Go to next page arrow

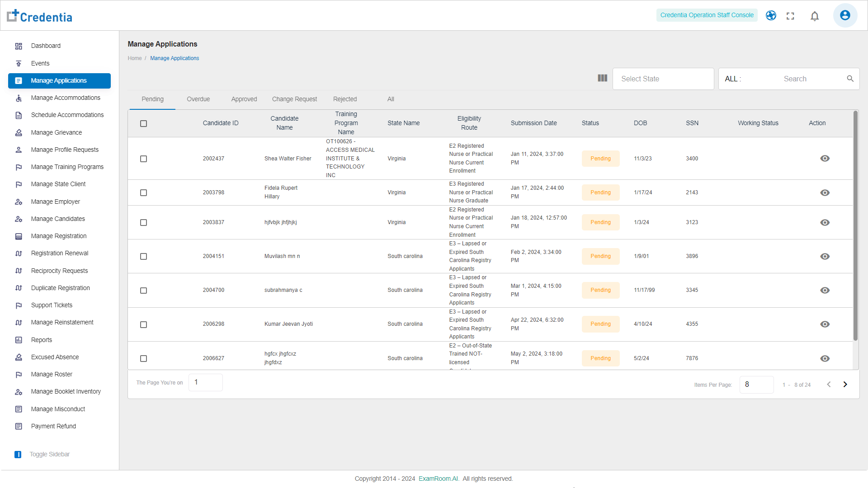tap(845, 385)
